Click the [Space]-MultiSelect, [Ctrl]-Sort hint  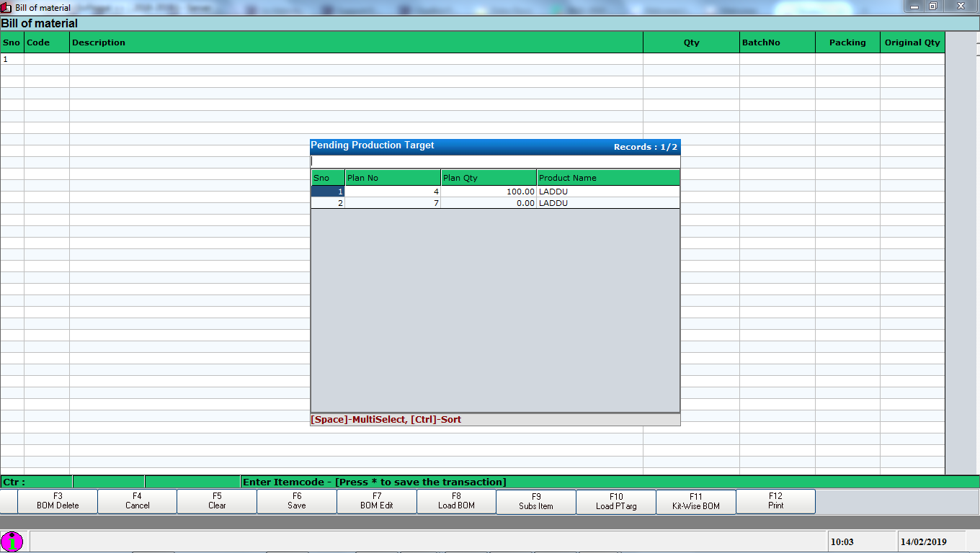(386, 420)
